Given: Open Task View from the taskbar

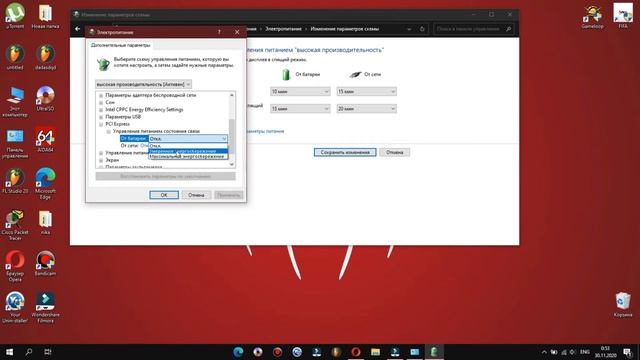Looking at the screenshot, I should tap(48, 352).
